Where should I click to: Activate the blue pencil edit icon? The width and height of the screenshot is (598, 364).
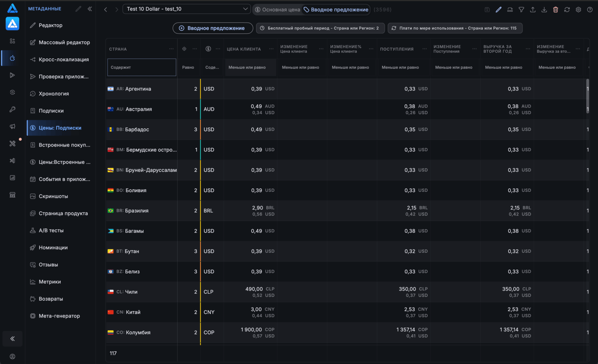click(498, 10)
